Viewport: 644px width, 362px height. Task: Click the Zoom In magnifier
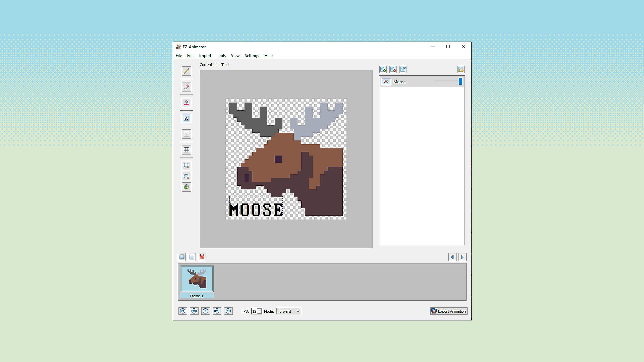(186, 166)
